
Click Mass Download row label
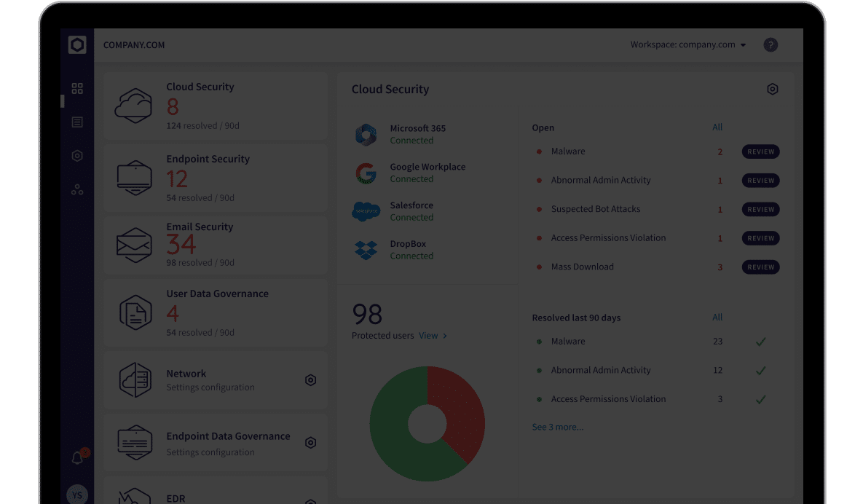[x=583, y=267]
